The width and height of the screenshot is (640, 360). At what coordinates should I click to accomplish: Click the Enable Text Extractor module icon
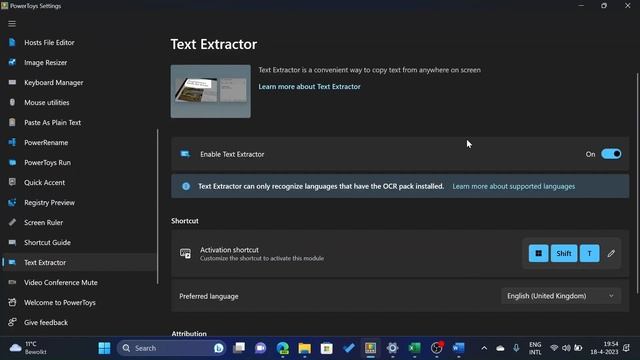(185, 154)
